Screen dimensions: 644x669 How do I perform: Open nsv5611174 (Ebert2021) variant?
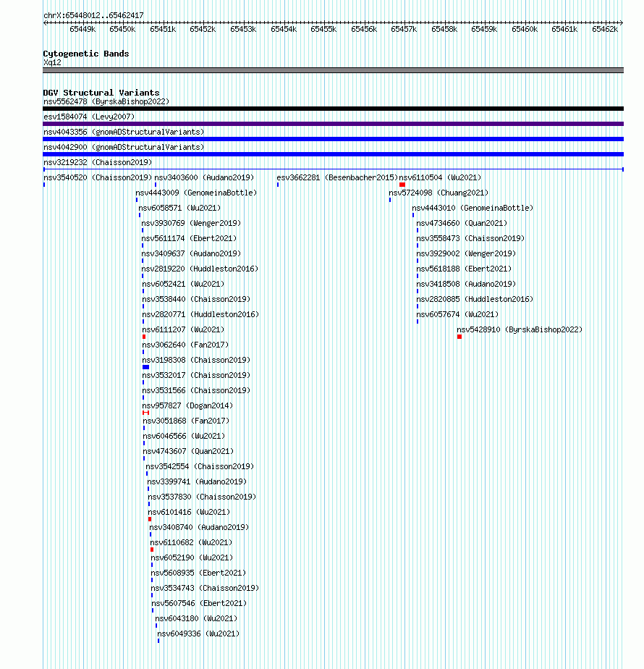click(189, 238)
